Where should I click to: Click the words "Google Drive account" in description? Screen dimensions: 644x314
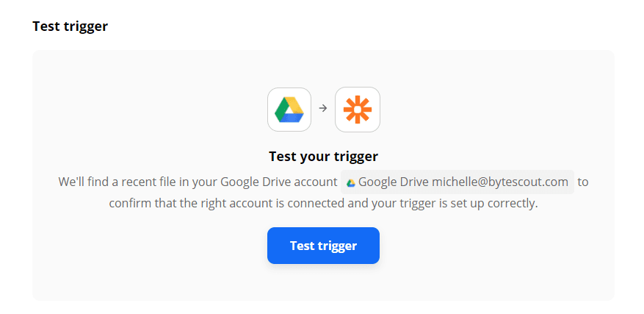coord(278,182)
